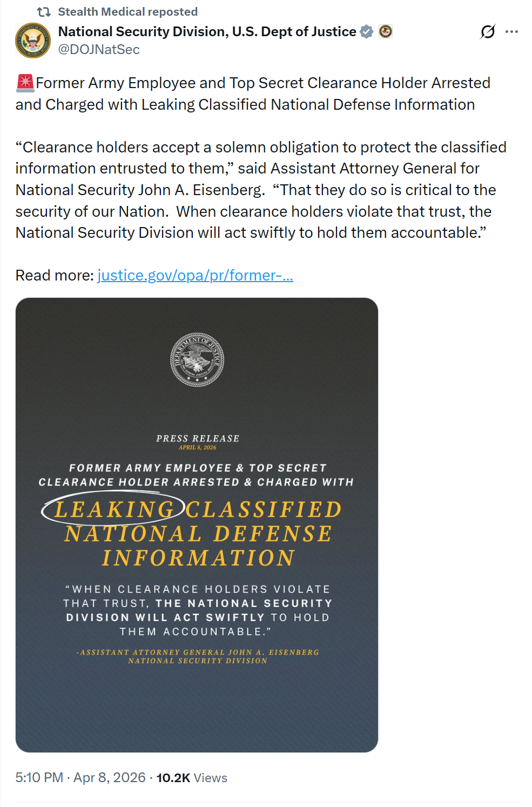532x807 pixels.
Task: Click the Department of Justice seal in the image
Action: (197, 359)
